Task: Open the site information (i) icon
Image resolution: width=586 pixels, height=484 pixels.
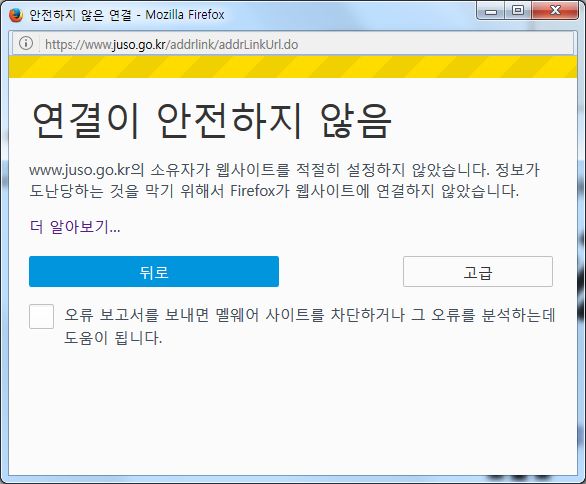Action: (26, 43)
